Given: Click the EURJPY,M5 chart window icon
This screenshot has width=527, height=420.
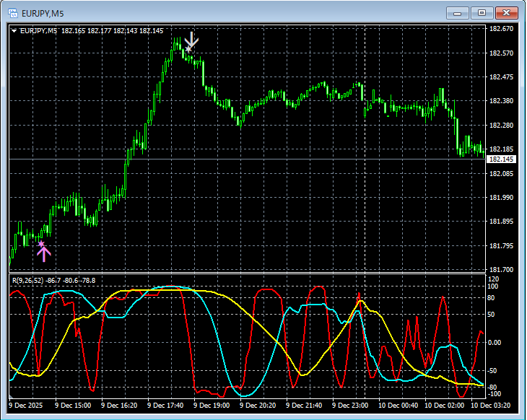Looking at the screenshot, I should pos(13,14).
